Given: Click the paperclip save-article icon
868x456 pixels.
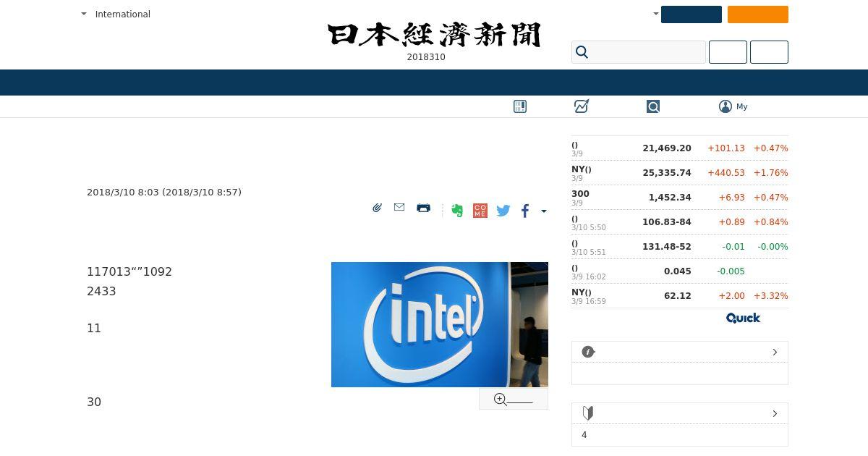Looking at the screenshot, I should (377, 208).
